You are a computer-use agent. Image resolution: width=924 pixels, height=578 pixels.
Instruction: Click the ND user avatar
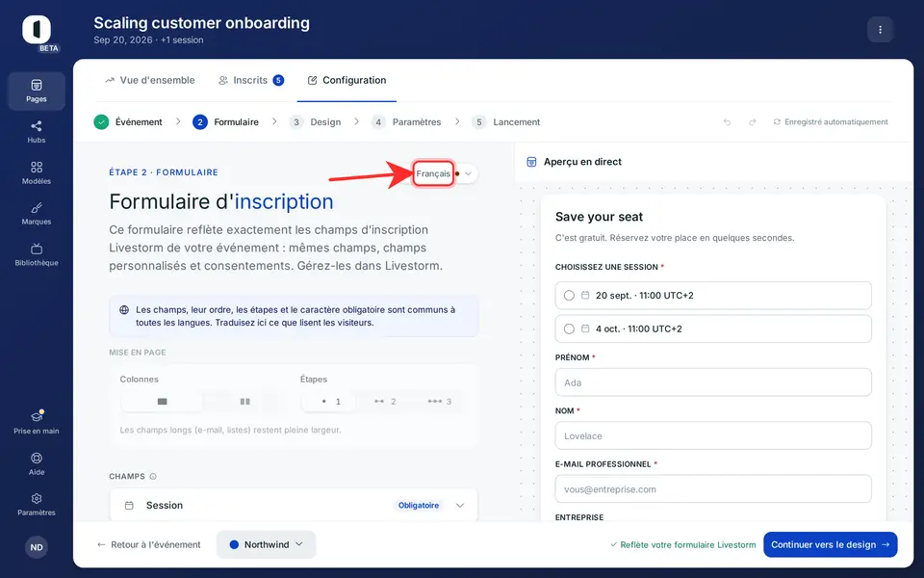(37, 547)
